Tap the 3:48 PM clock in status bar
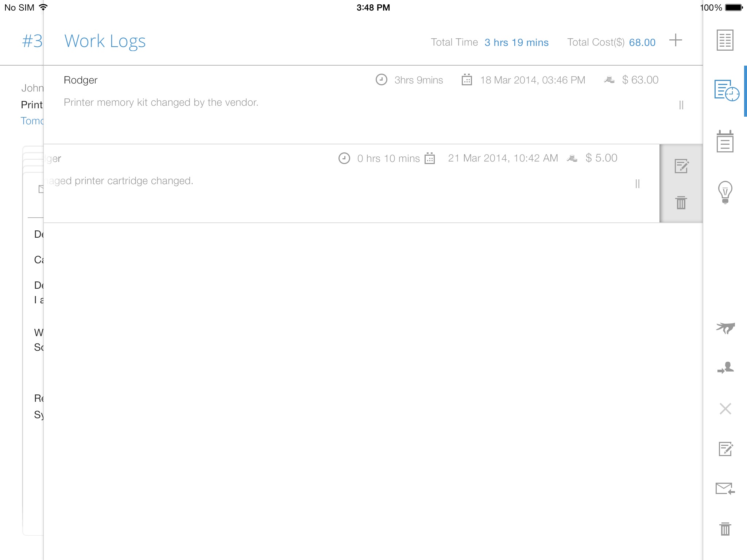The width and height of the screenshot is (747, 560). [x=373, y=7]
